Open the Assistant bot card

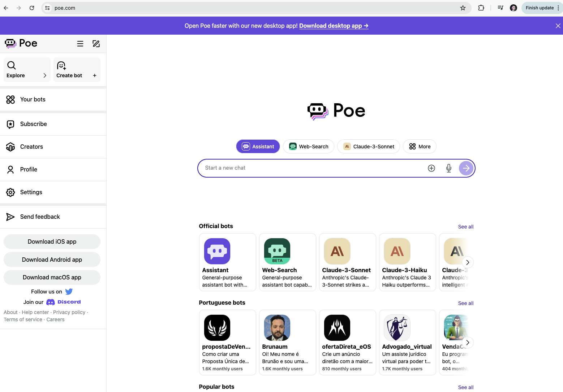(x=228, y=262)
